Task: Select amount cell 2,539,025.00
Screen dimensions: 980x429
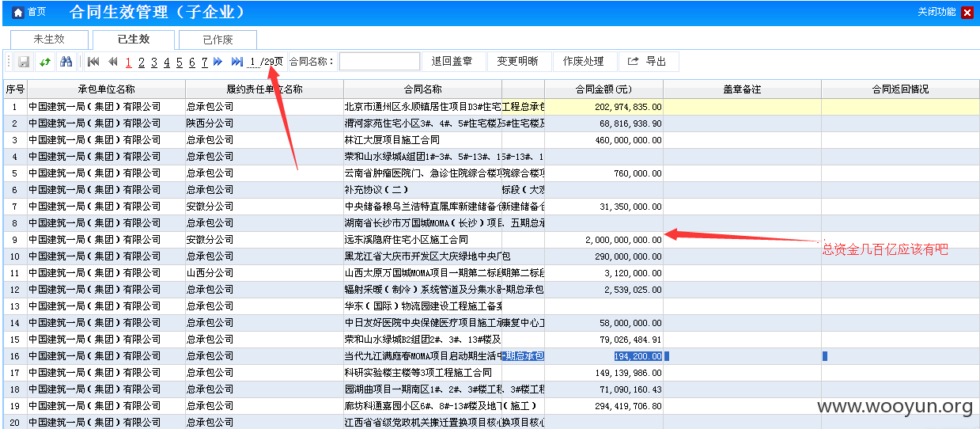Action: [604, 289]
